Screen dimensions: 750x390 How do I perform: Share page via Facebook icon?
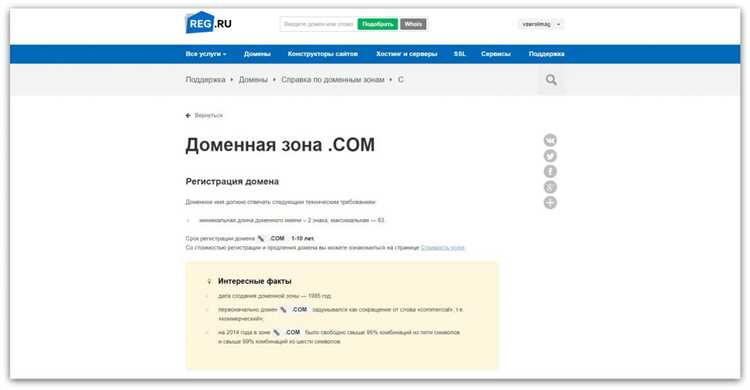(x=550, y=171)
